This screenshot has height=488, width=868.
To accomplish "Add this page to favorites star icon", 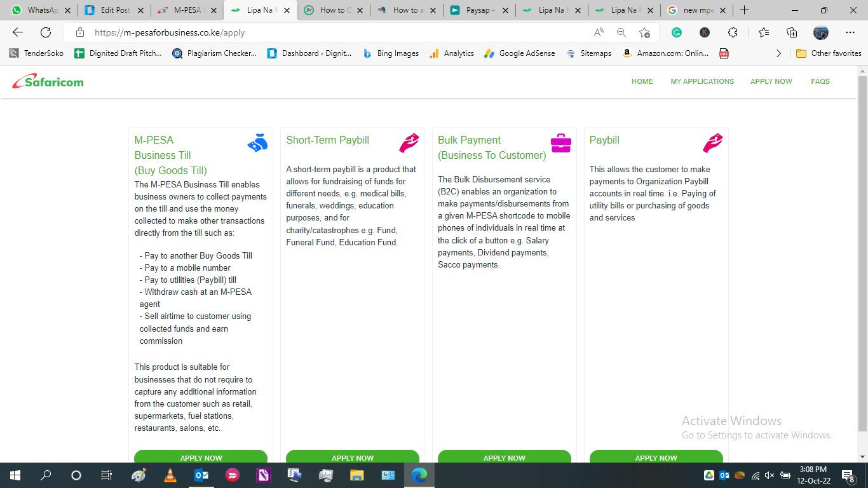I will (644, 32).
